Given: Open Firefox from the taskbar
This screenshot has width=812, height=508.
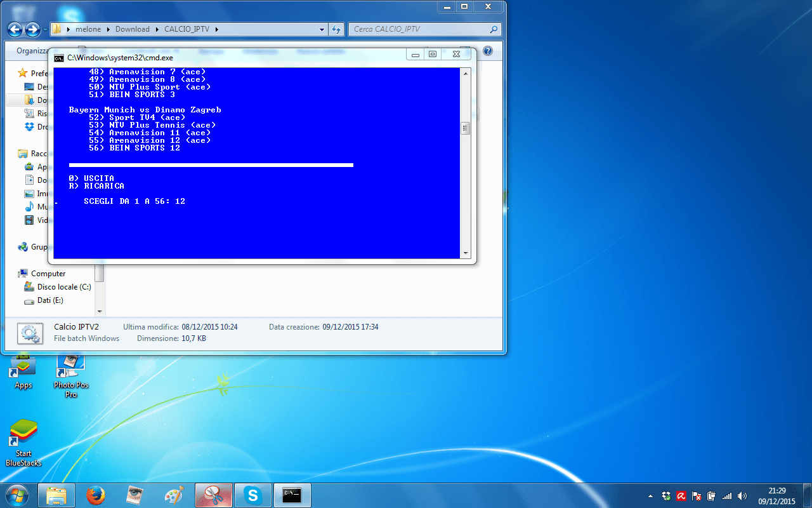Looking at the screenshot, I should pyautogui.click(x=95, y=495).
